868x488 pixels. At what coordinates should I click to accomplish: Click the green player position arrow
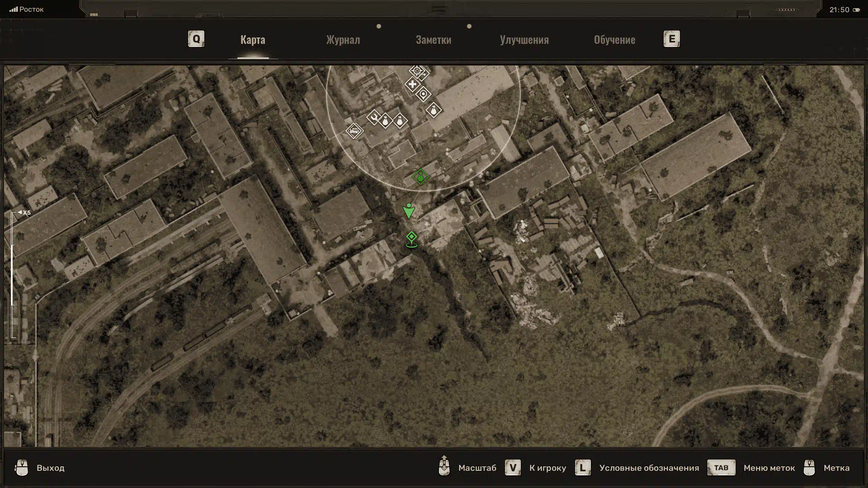tap(409, 211)
